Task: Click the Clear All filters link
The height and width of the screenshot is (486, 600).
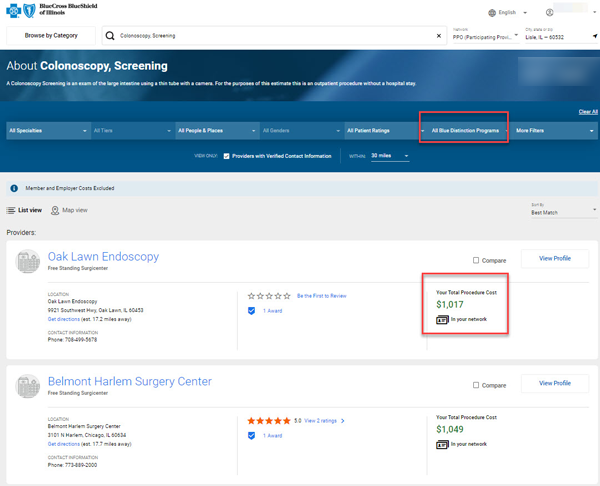Action: 588,112
